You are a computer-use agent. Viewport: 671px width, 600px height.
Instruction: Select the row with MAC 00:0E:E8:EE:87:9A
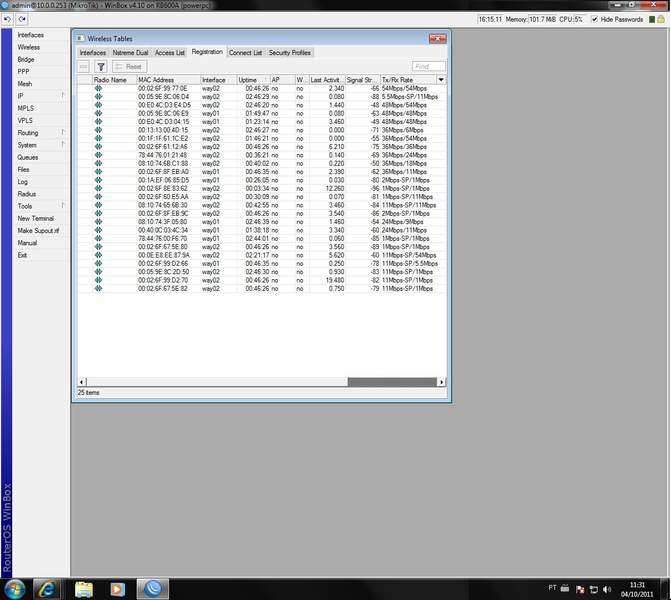262,255
